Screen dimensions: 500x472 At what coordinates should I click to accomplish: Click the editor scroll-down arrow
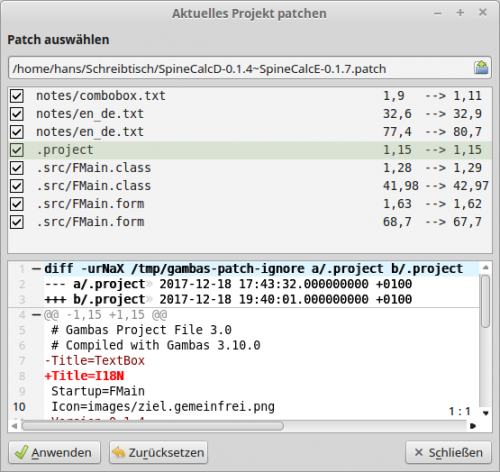(x=486, y=413)
